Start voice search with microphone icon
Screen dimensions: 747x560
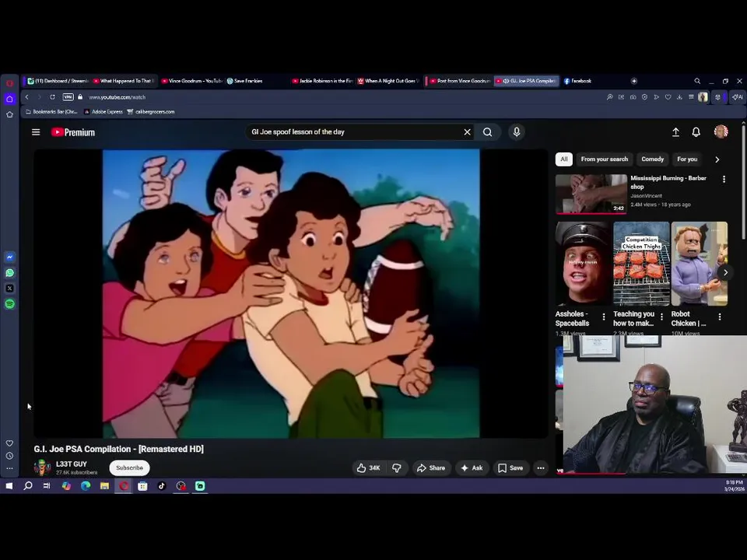517,132
